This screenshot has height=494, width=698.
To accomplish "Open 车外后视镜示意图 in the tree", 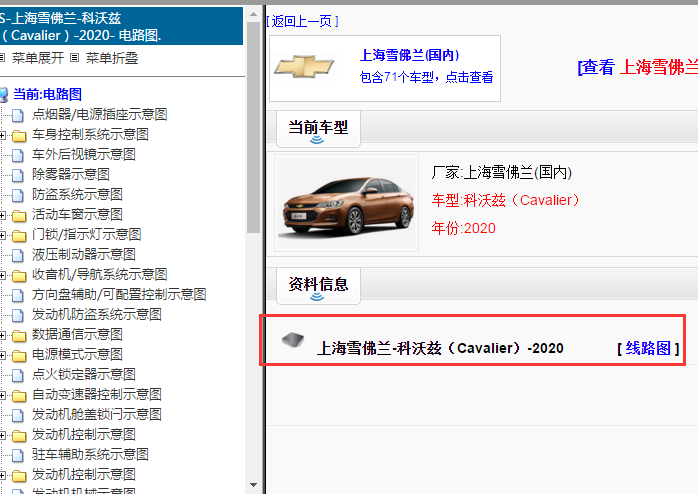I will pyautogui.click(x=84, y=154).
